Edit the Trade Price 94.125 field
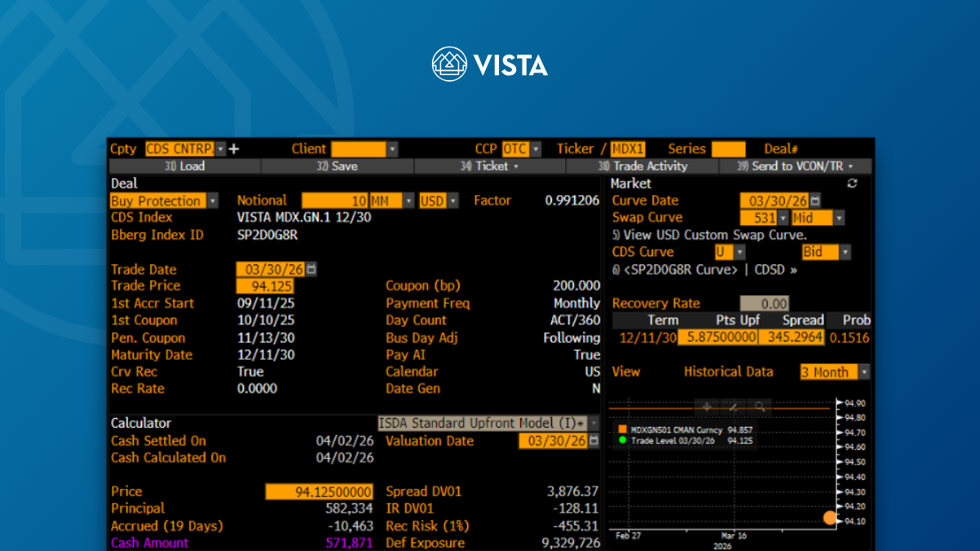 [265, 287]
